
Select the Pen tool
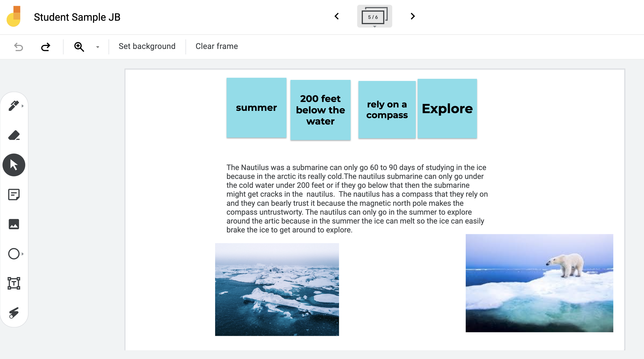point(13,106)
